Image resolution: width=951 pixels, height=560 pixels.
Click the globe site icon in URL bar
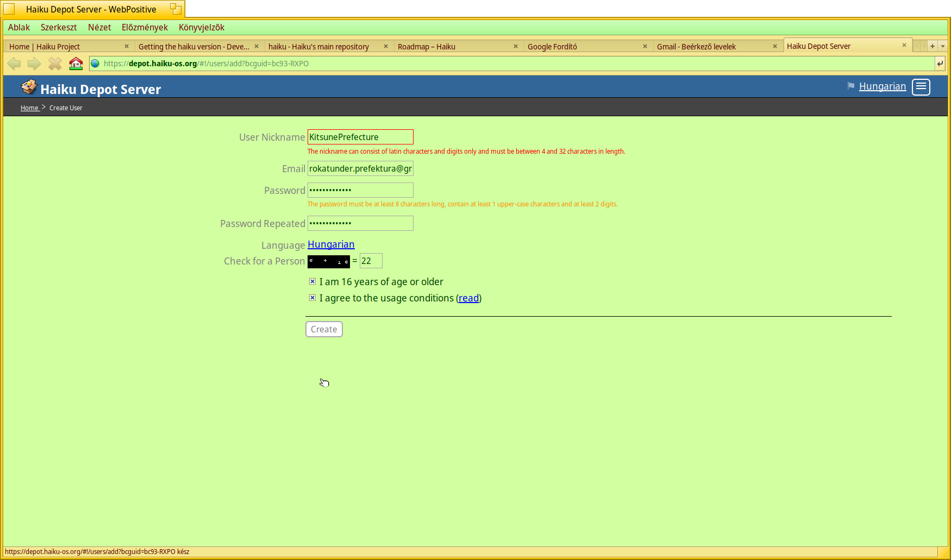[x=95, y=64]
